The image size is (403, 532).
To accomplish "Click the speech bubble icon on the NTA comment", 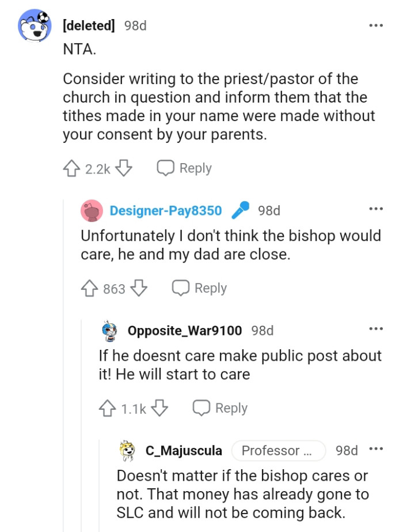I will pyautogui.click(x=166, y=168).
